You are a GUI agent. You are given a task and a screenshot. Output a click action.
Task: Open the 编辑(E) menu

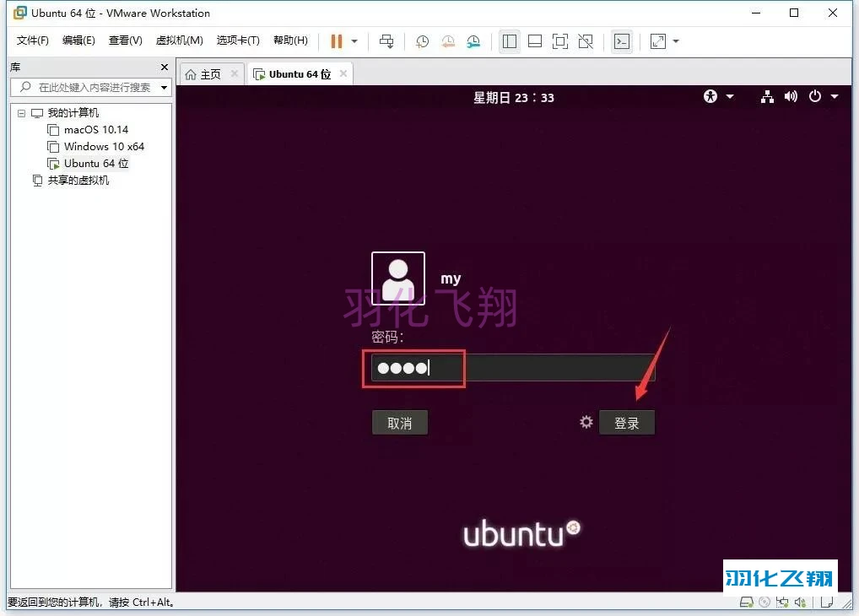click(78, 41)
